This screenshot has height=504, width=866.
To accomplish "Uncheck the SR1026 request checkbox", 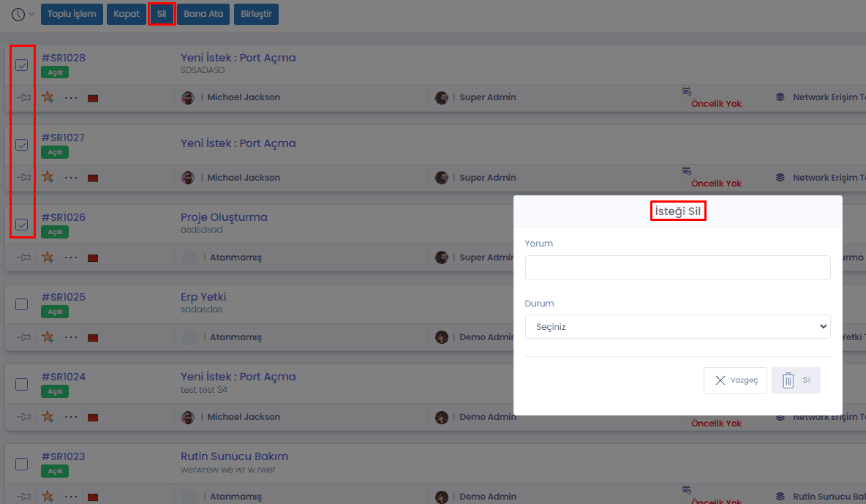I will [x=21, y=225].
